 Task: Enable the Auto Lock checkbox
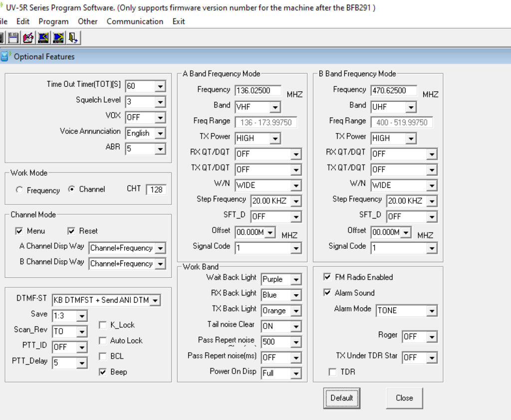pyautogui.click(x=103, y=341)
